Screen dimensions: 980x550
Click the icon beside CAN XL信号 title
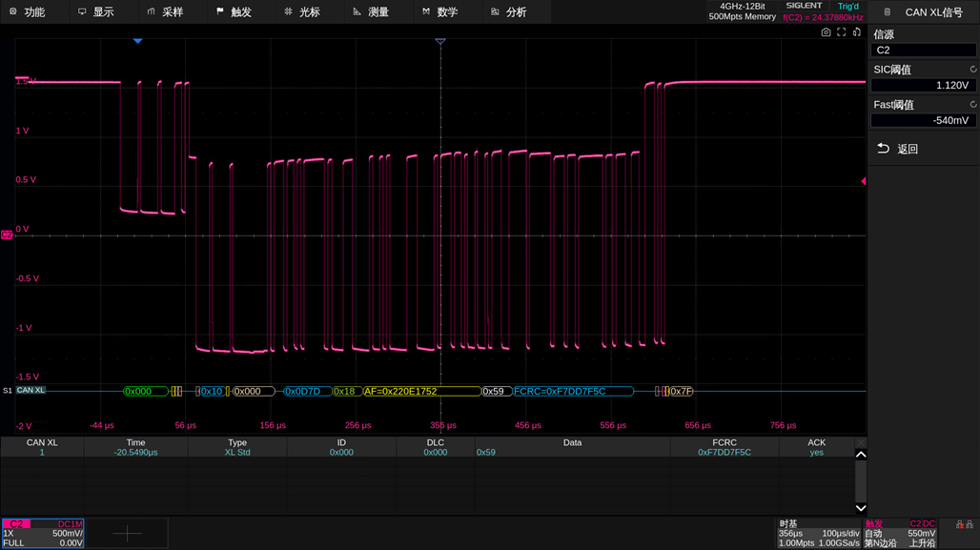887,11
